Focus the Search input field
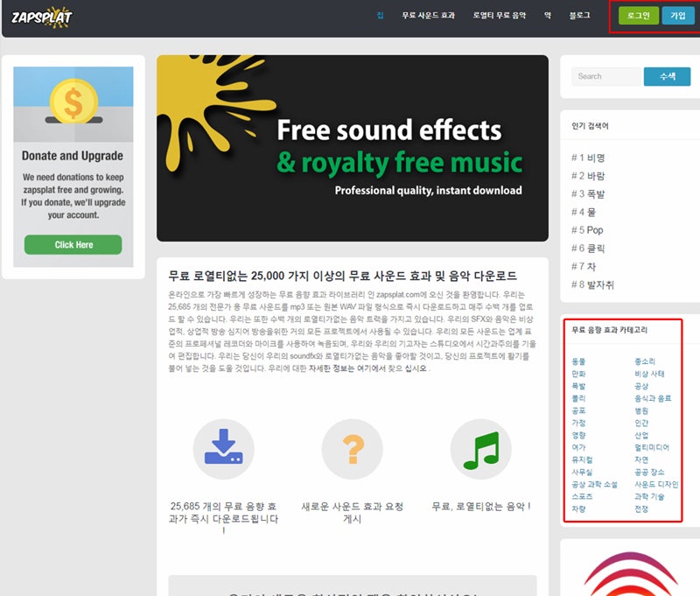The width and height of the screenshot is (700, 596). (x=606, y=76)
